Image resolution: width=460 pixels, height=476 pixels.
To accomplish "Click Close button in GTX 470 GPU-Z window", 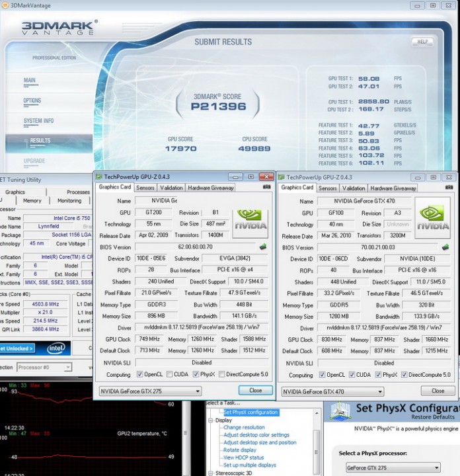I will pos(438,391).
